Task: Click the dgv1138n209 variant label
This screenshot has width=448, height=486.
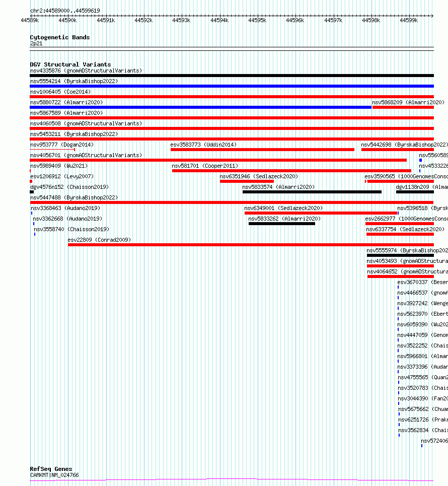Action: tap(422, 187)
